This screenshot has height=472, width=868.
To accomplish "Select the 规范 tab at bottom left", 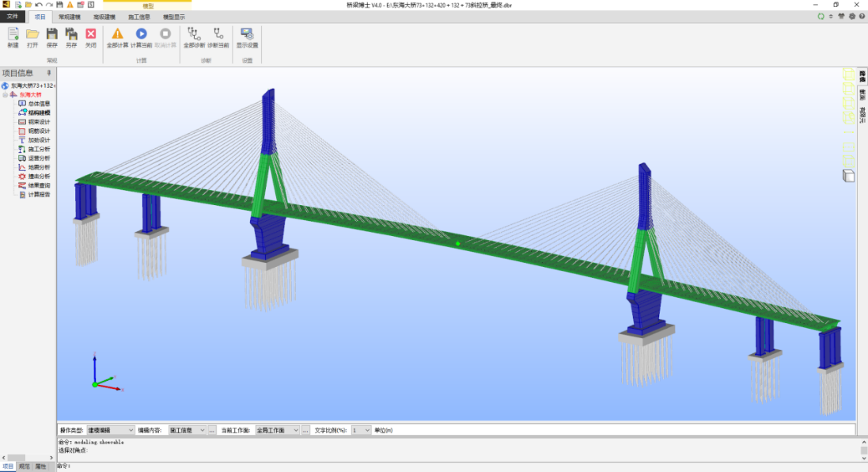I will 25,466.
